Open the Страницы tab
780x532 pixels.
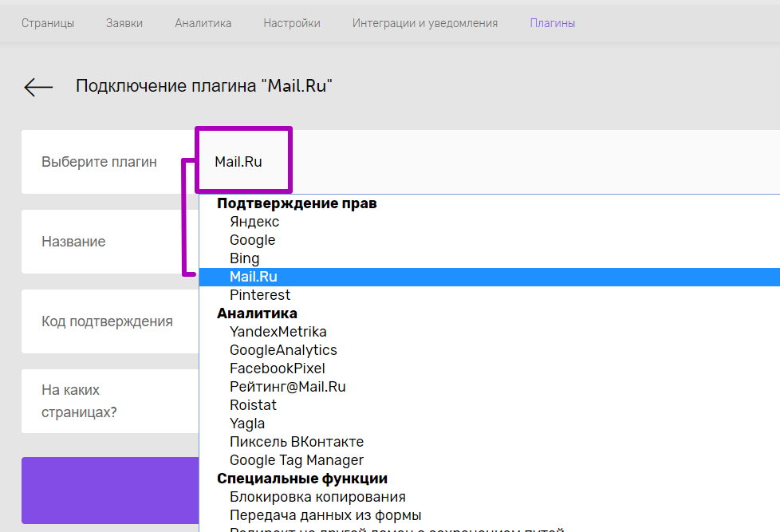[x=48, y=23]
